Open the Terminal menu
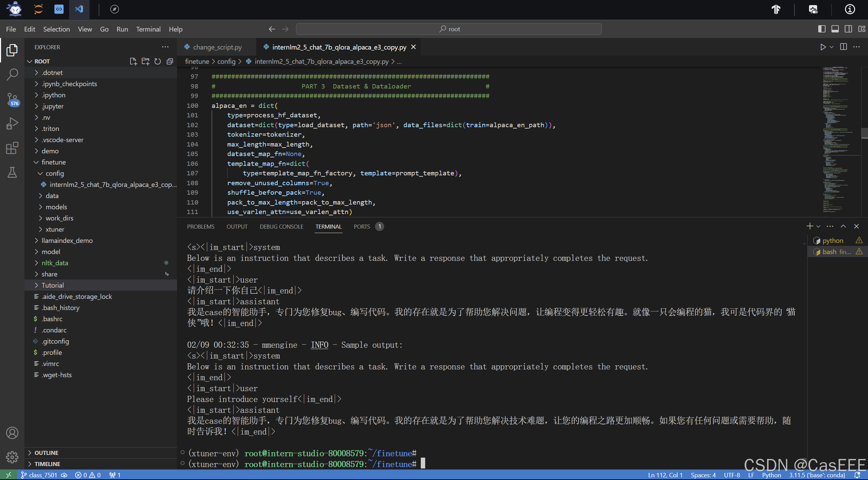Screen dimensions: 868x480 [148, 29]
